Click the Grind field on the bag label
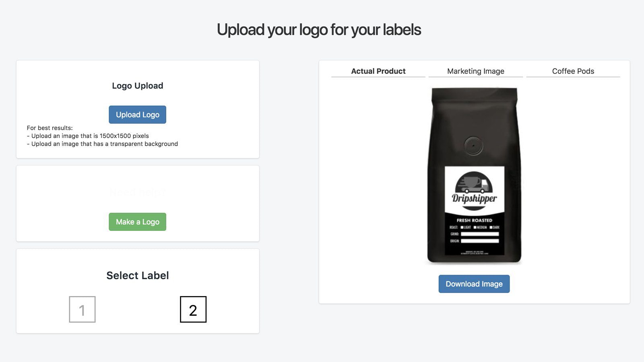The height and width of the screenshot is (362, 644). [480, 234]
